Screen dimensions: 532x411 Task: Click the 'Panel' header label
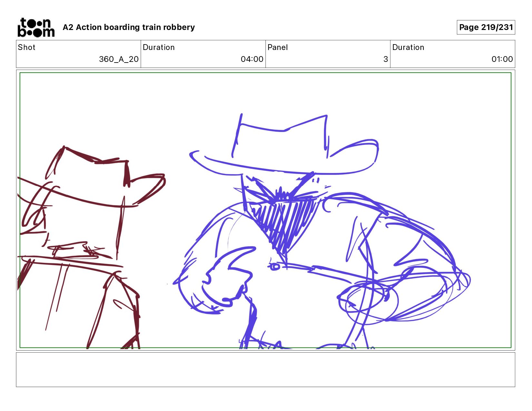point(278,47)
